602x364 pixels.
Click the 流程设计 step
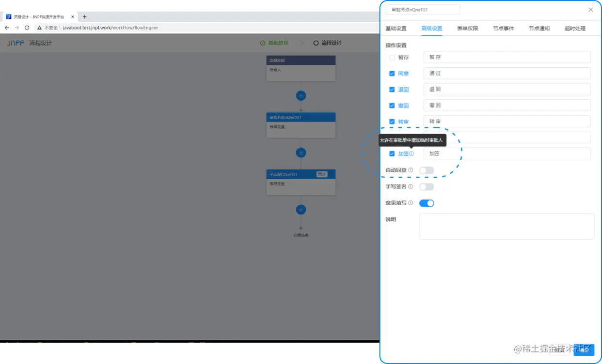click(x=327, y=43)
